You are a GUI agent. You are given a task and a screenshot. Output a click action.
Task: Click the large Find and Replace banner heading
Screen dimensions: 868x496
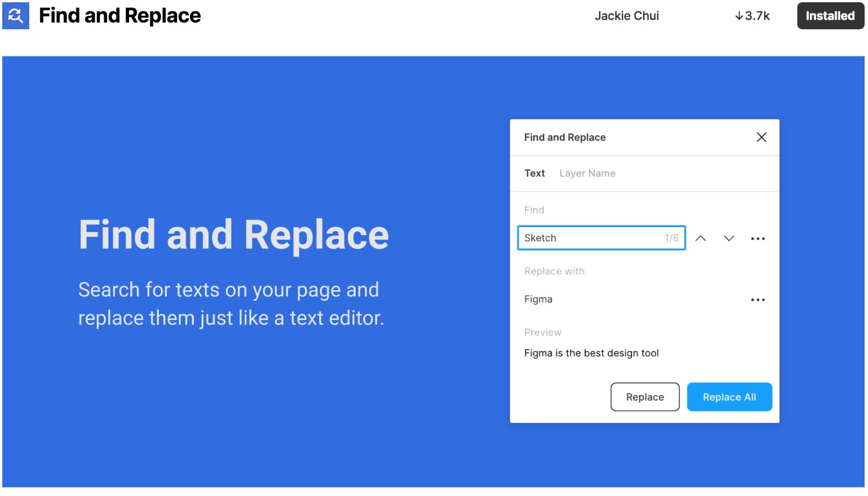[234, 234]
